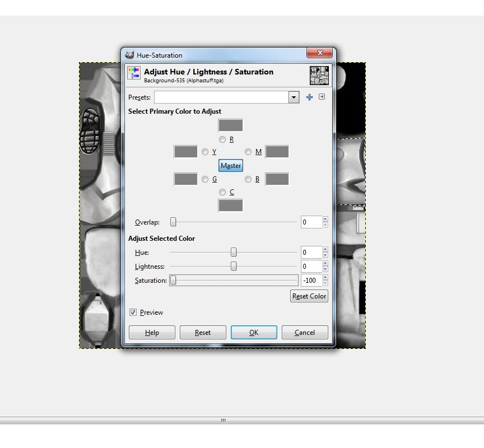Click the Hue slider handle
The image size is (484, 448).
(x=234, y=252)
